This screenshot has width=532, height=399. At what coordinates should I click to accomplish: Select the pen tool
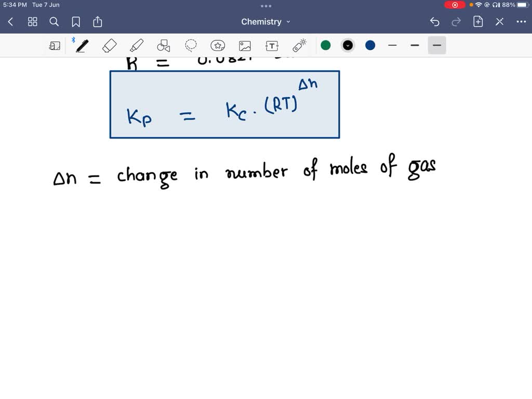click(x=81, y=46)
